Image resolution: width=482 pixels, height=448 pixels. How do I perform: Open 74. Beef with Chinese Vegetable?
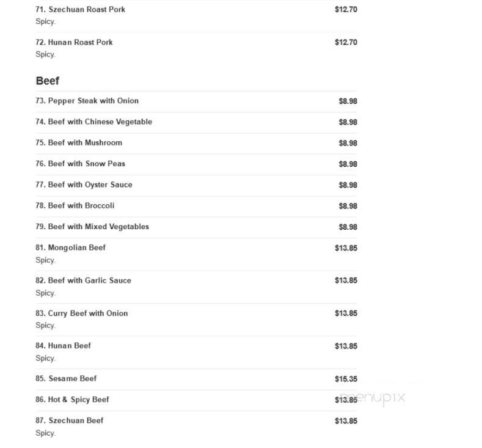196,122
